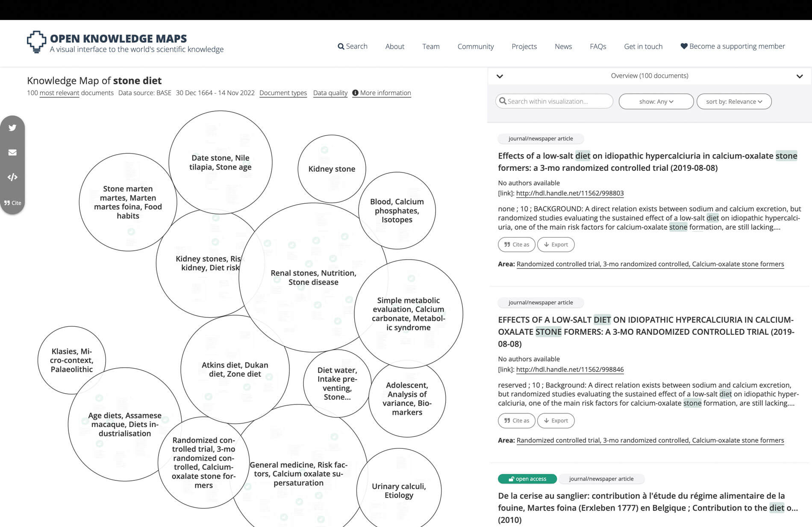Click the heart Become a supporting member

(x=733, y=46)
